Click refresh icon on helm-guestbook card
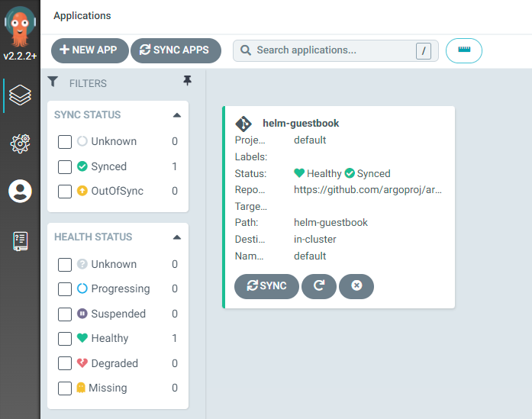 tap(319, 286)
